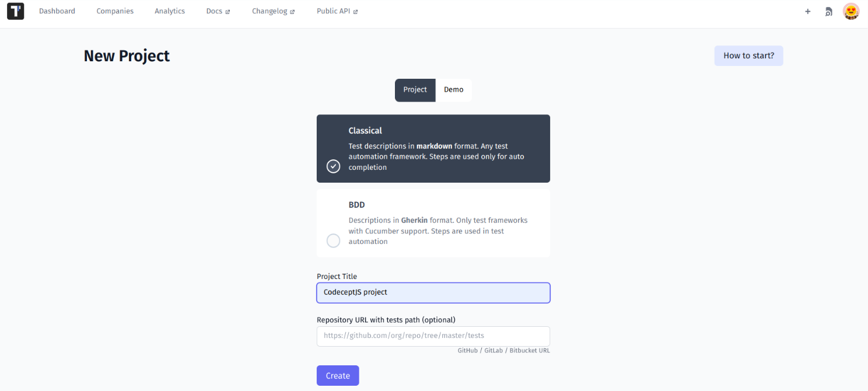Switch to the Demo tab
The height and width of the screenshot is (391, 868).
(454, 89)
